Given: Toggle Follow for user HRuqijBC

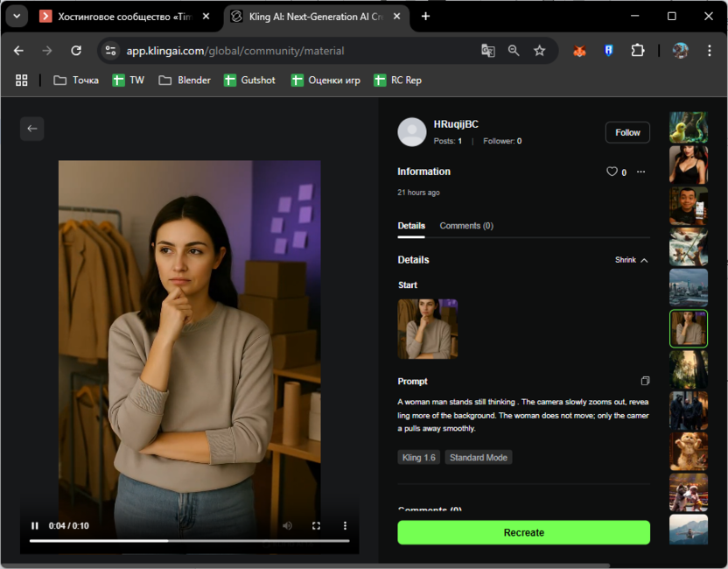Looking at the screenshot, I should [x=627, y=132].
